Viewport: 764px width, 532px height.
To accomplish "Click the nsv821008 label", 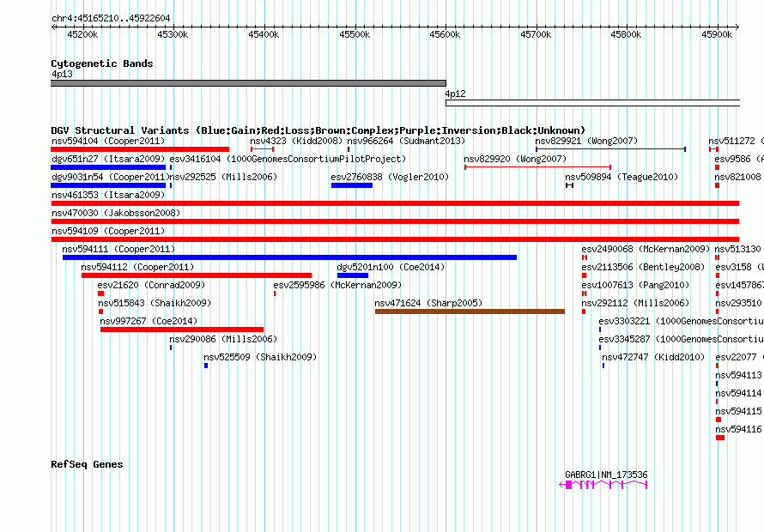I will point(737,177).
